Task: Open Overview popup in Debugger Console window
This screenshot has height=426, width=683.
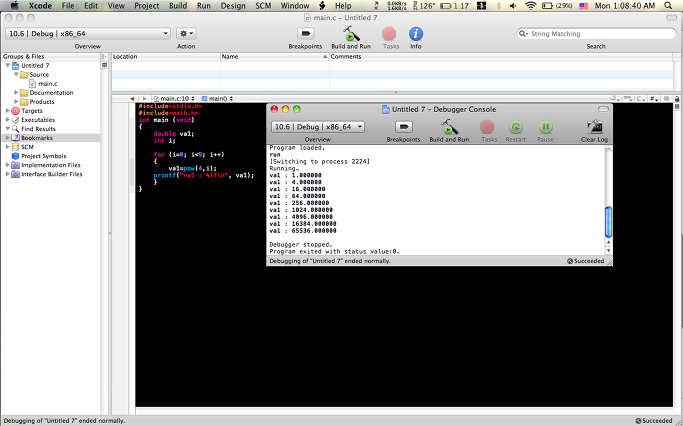Action: coord(318,127)
